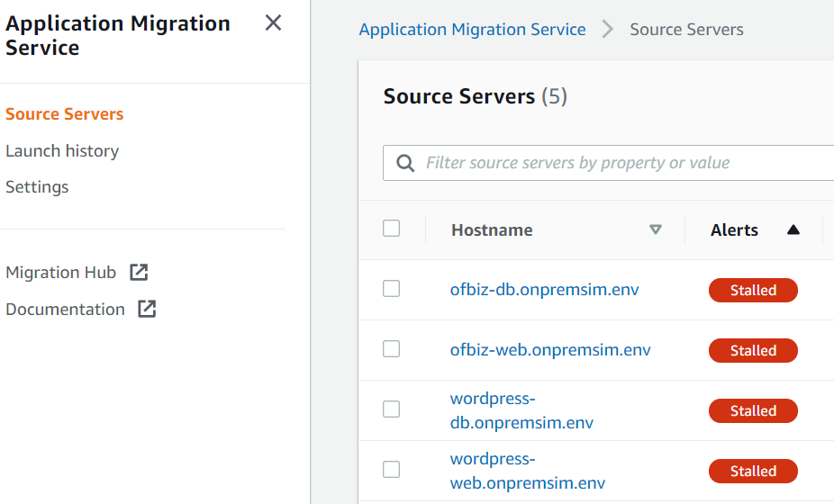Open Migration Hub external link
The height and width of the screenshot is (504, 834).
pos(60,272)
